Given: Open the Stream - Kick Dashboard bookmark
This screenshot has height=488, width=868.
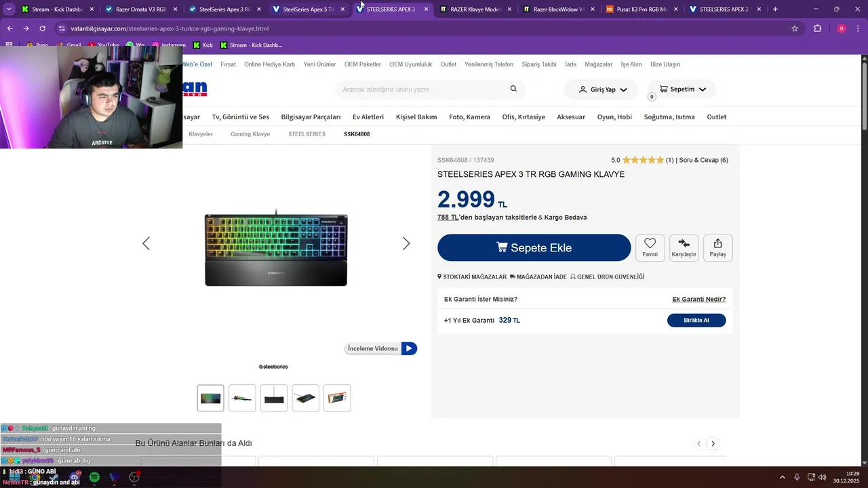Looking at the screenshot, I should tap(251, 45).
